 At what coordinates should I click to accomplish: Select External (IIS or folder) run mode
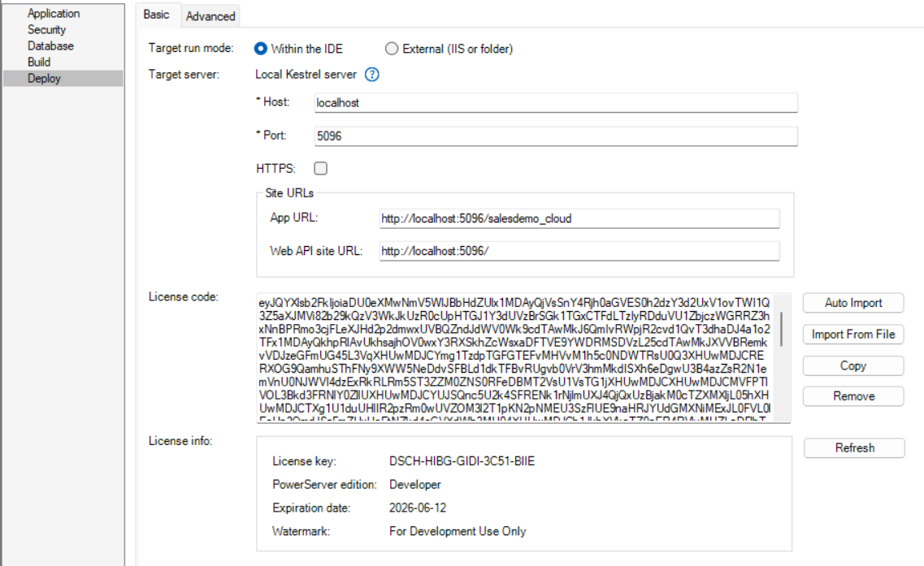coord(392,49)
